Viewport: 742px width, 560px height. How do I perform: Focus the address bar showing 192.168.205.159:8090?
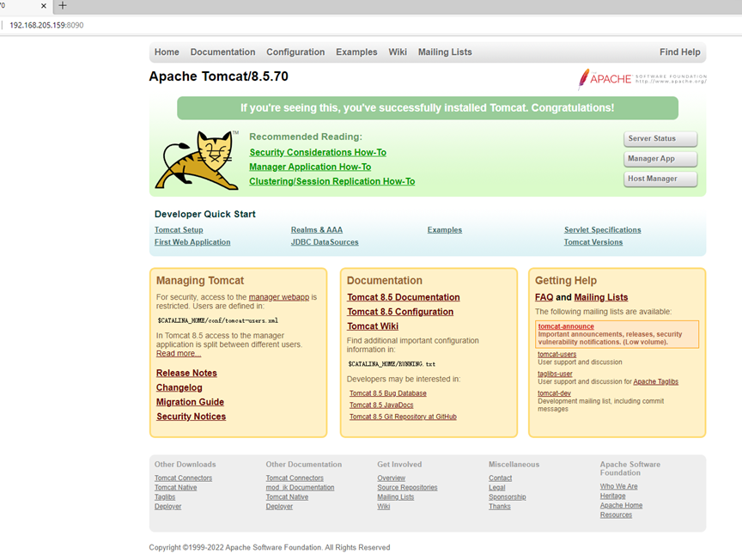tap(46, 25)
